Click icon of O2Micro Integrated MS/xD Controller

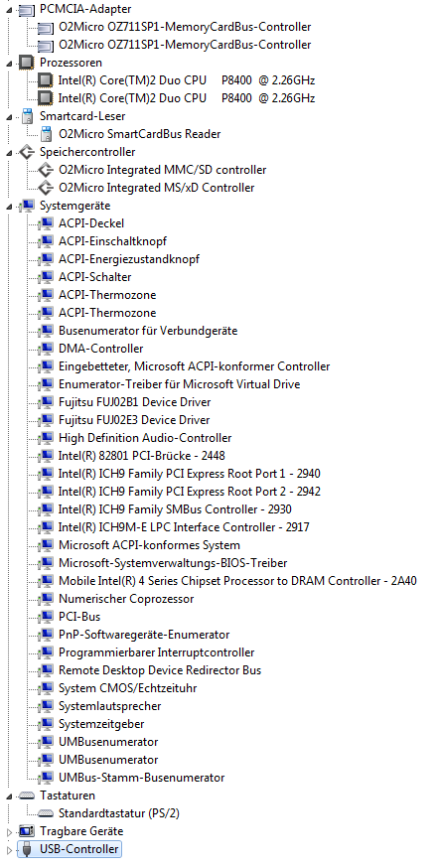coord(46,188)
